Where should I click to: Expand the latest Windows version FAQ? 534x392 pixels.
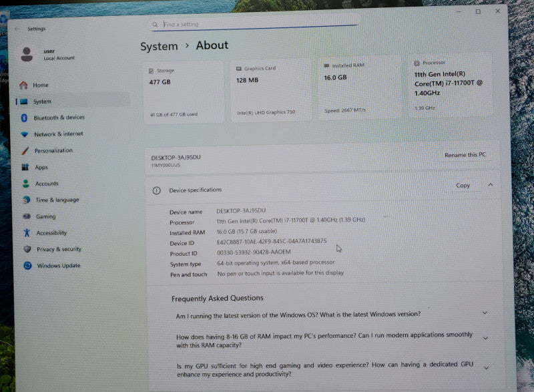[x=485, y=313]
